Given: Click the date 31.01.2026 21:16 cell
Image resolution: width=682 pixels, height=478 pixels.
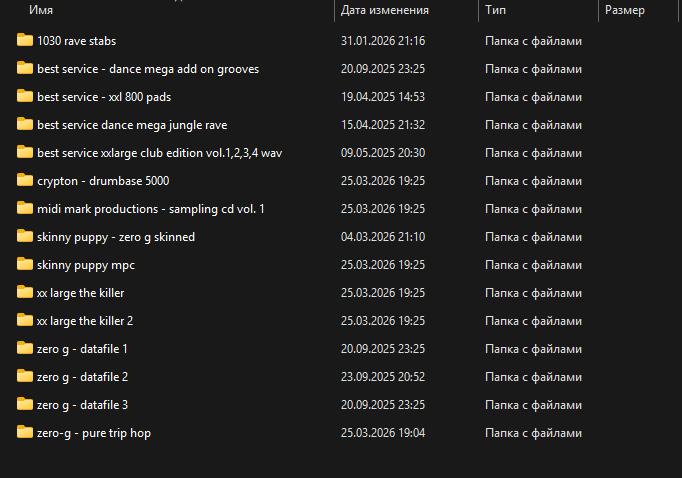Looking at the screenshot, I should coord(383,41).
